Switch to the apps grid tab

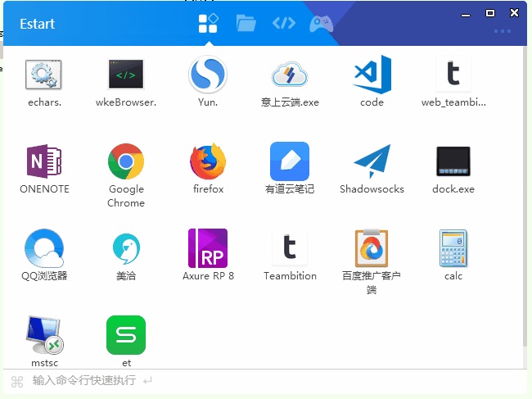(208, 23)
